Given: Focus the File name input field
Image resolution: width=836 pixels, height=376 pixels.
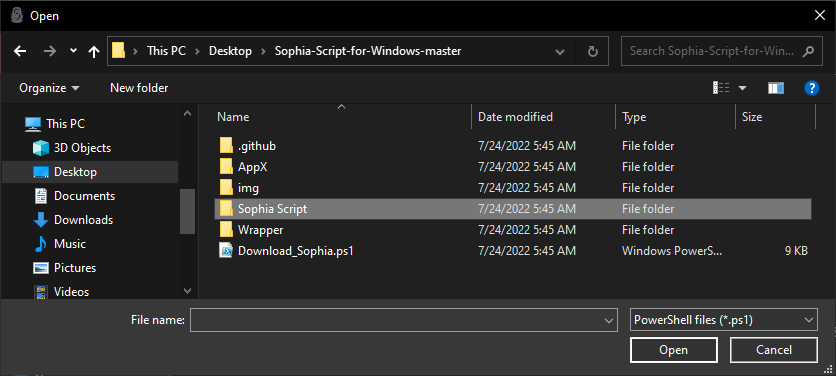Looking at the screenshot, I should tap(404, 320).
